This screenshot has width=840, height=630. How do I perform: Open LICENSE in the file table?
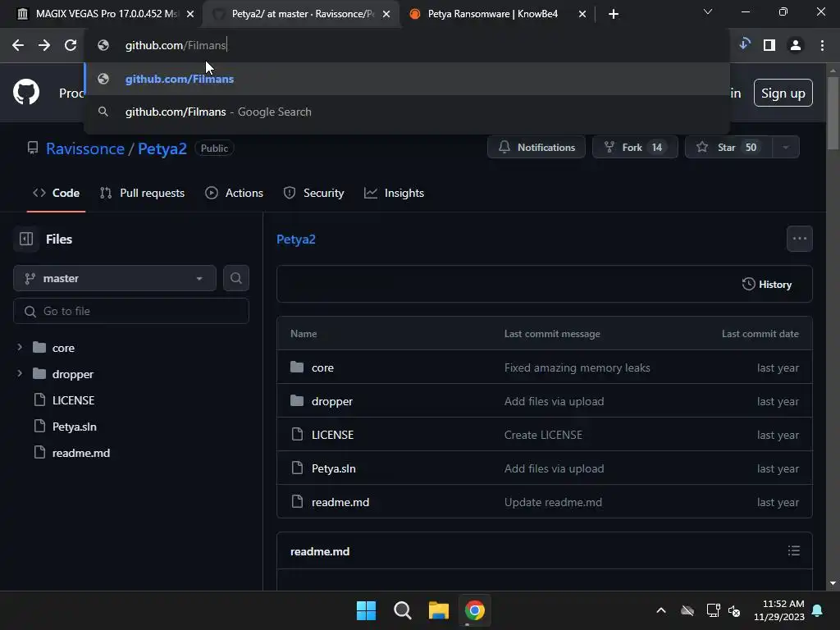(333, 435)
